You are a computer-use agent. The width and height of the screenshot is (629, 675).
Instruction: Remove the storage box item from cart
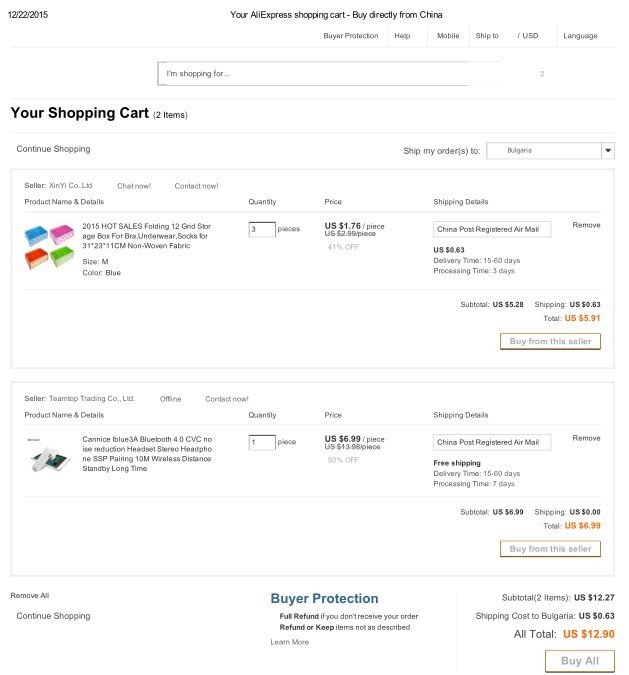tap(586, 226)
